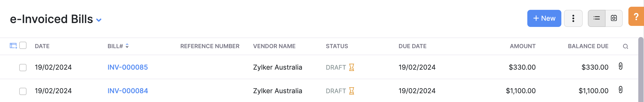Screen dimensions: 644x102
Task: Open the three-dot more actions menu
Action: 573,18
